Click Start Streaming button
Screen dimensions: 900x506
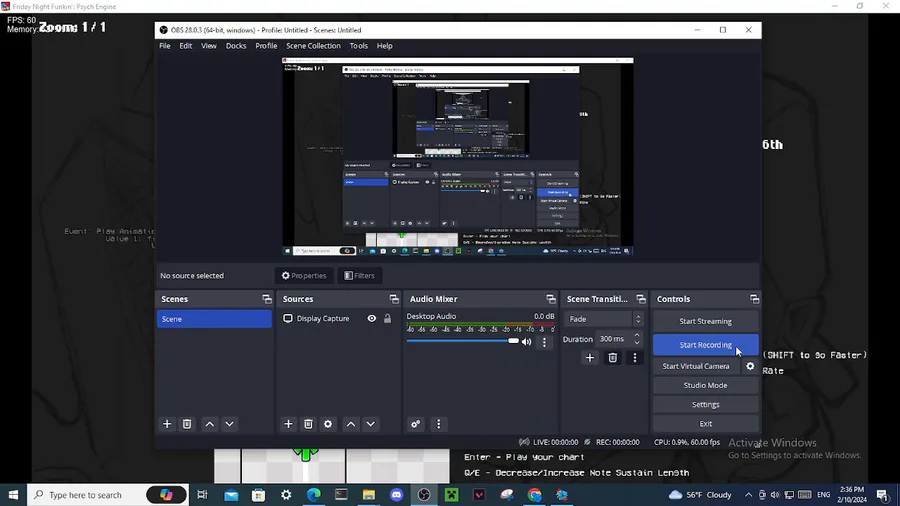(x=705, y=321)
